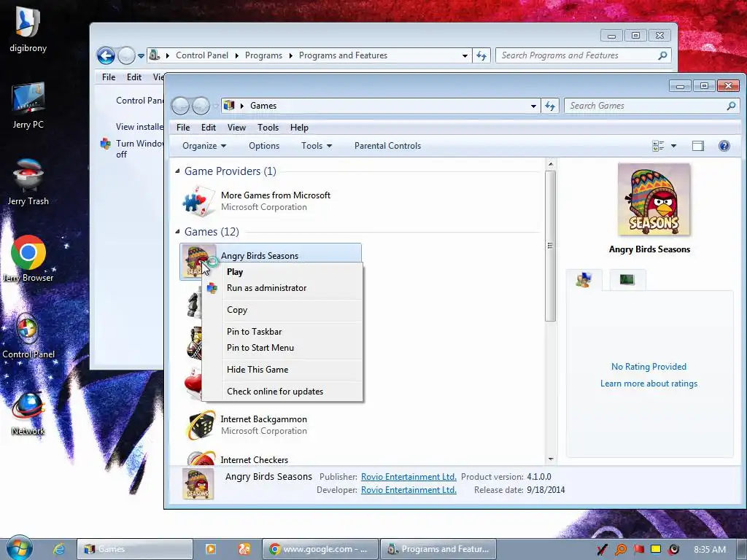
Task: Click the shield icon next to Run as administrator
Action: click(x=212, y=287)
